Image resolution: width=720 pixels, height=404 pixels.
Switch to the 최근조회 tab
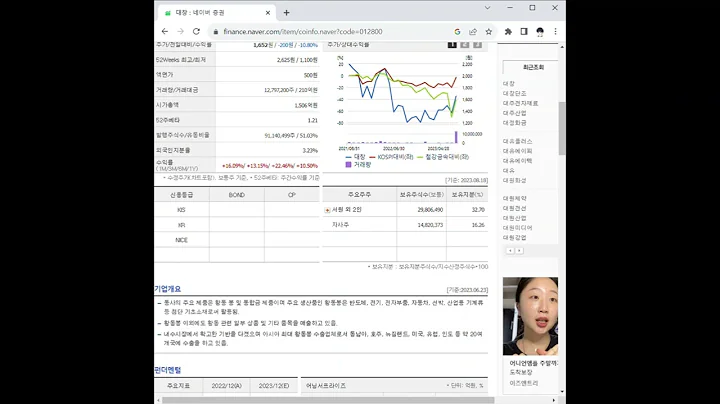click(533, 67)
